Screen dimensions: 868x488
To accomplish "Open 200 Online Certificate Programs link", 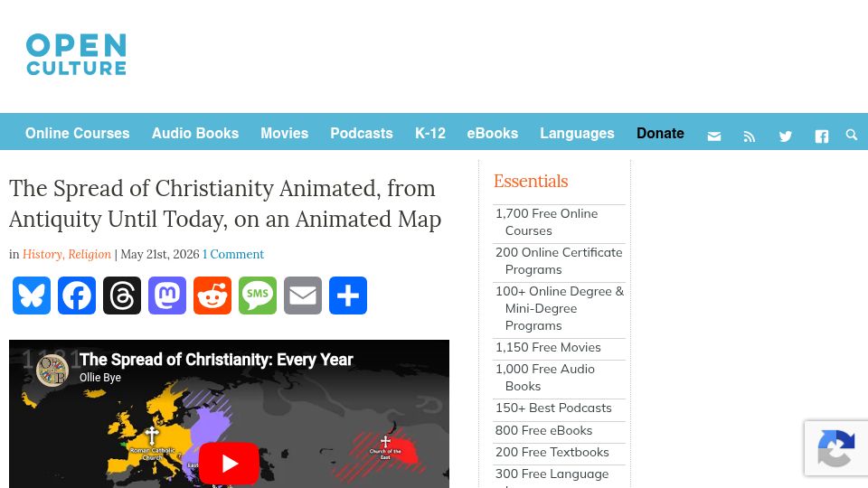I will click(x=559, y=260).
